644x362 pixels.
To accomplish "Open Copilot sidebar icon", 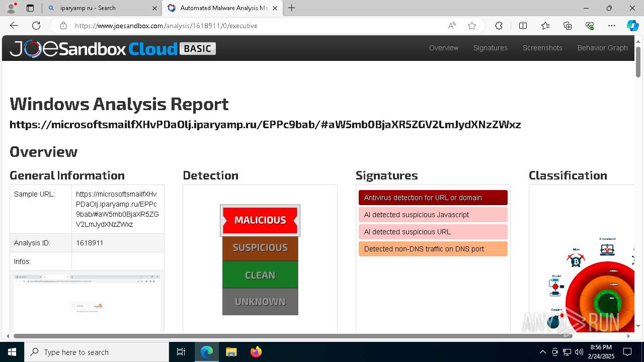I will tap(632, 26).
